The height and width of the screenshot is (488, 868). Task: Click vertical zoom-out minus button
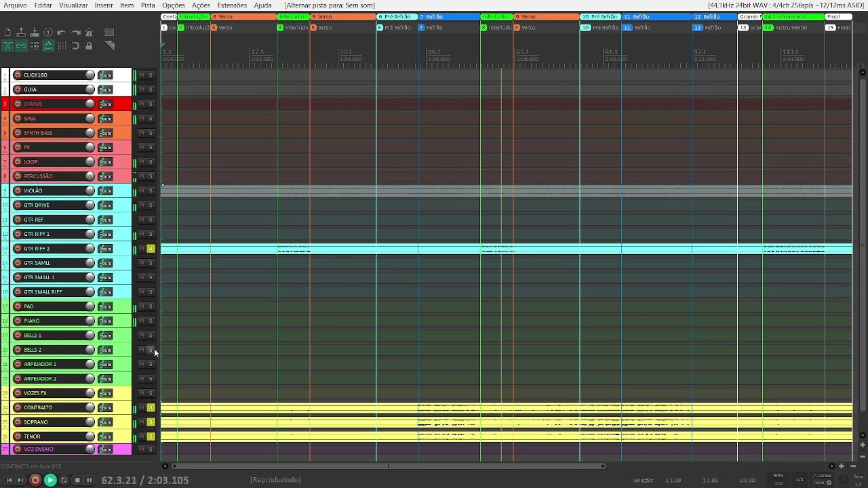coord(863,457)
